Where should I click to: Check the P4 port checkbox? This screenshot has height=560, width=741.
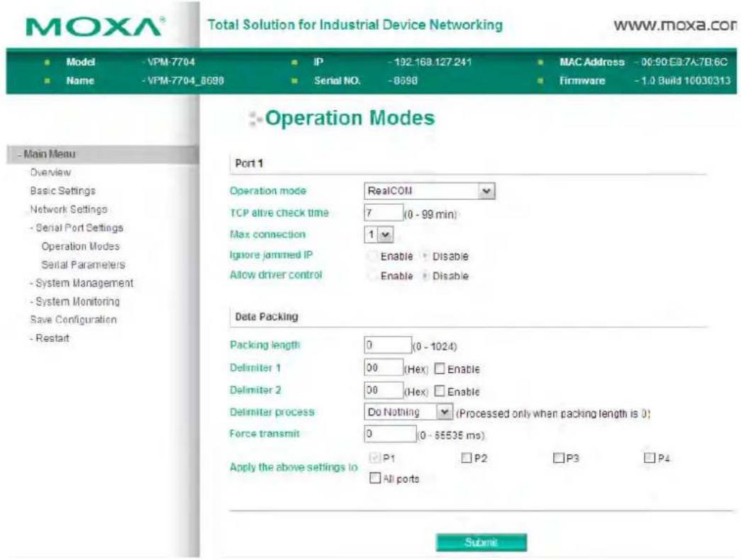click(x=650, y=457)
